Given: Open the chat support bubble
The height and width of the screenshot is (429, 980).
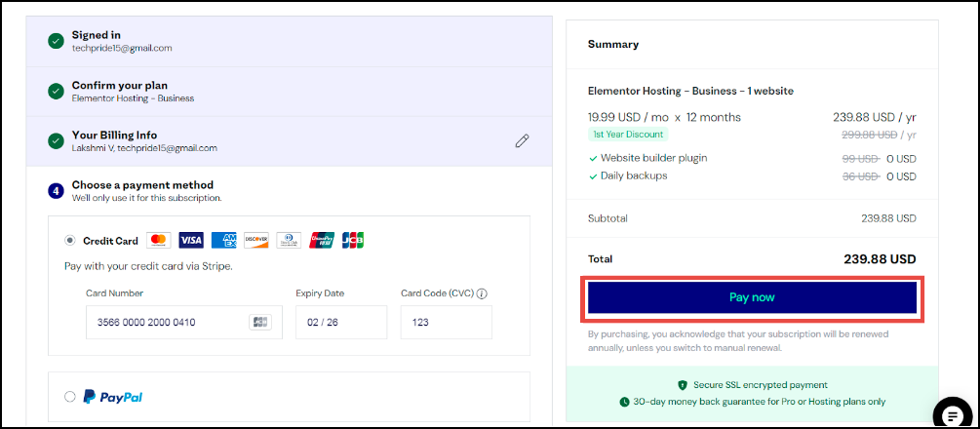Looking at the screenshot, I should click(954, 412).
